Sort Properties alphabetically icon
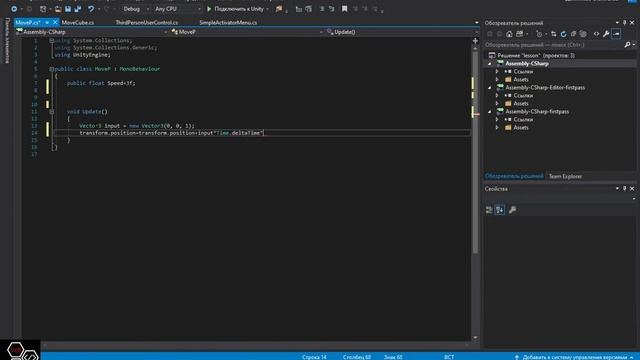 pyautogui.click(x=500, y=210)
